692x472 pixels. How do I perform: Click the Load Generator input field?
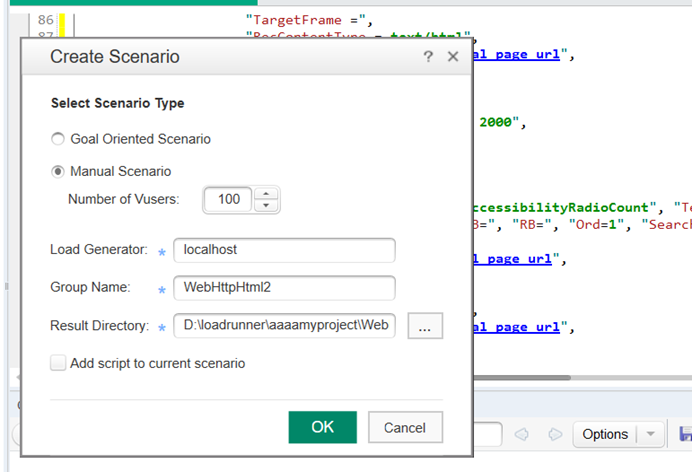pyautogui.click(x=284, y=250)
